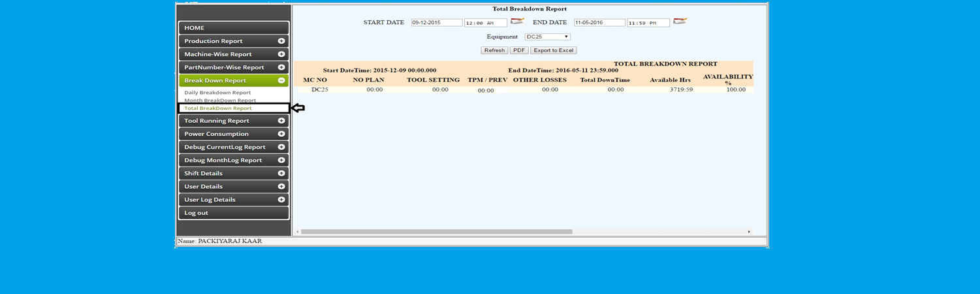Click the Refresh button
The height and width of the screenshot is (294, 980).
pos(494,50)
